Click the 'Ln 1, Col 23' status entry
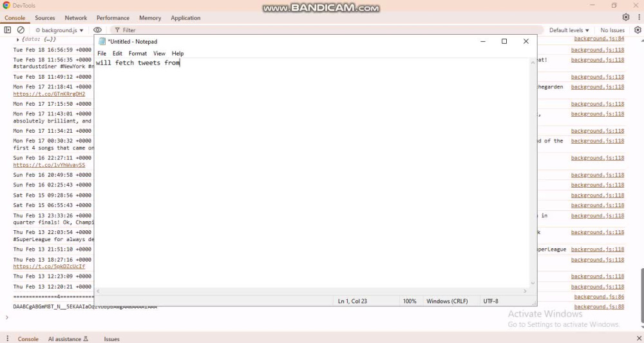The width and height of the screenshot is (644, 343). pos(352,301)
